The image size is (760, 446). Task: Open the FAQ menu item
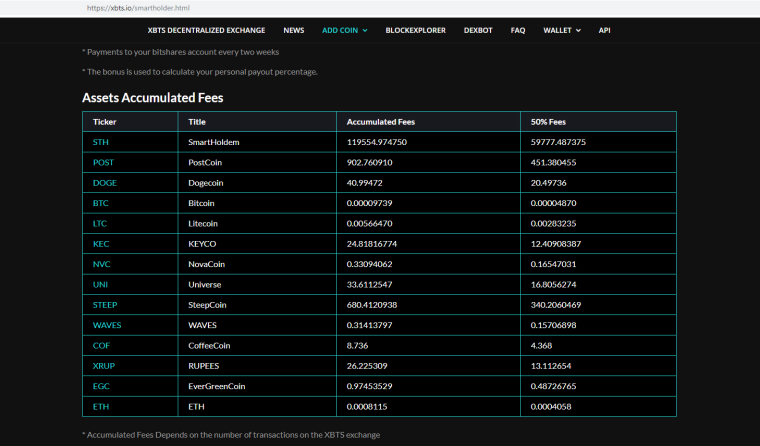[x=518, y=30]
